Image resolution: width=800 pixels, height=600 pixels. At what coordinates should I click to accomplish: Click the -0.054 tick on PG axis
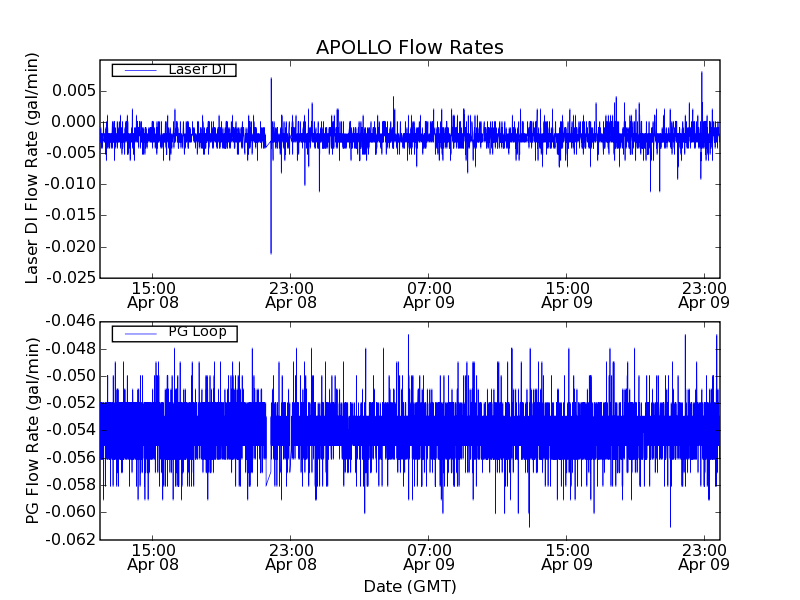pyautogui.click(x=71, y=430)
